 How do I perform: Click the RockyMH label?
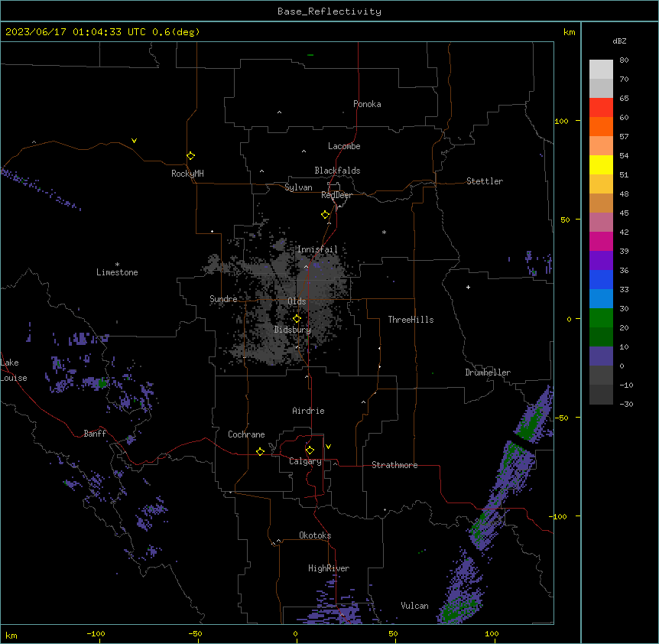(187, 174)
